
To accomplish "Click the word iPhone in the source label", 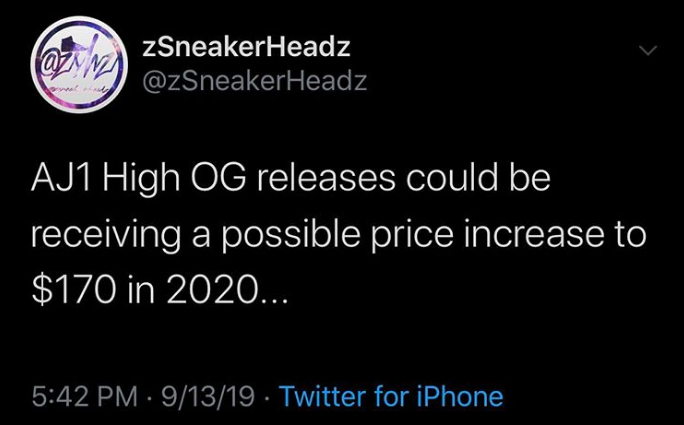I will [458, 397].
